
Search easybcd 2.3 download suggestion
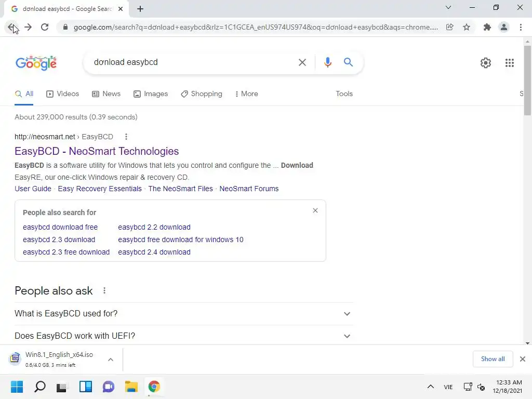click(x=59, y=240)
